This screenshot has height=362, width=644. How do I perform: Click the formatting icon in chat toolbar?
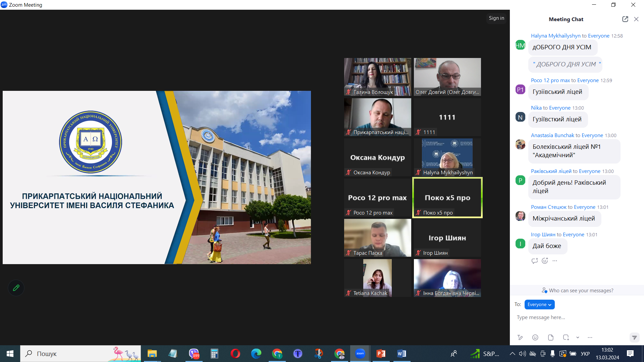(520, 338)
